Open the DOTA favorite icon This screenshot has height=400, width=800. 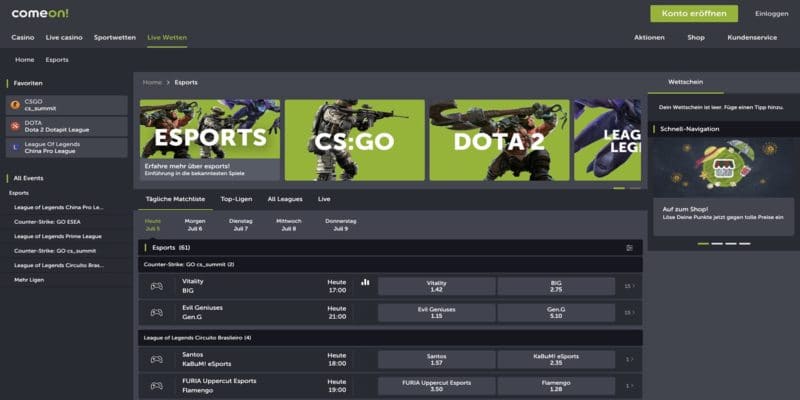(x=15, y=126)
